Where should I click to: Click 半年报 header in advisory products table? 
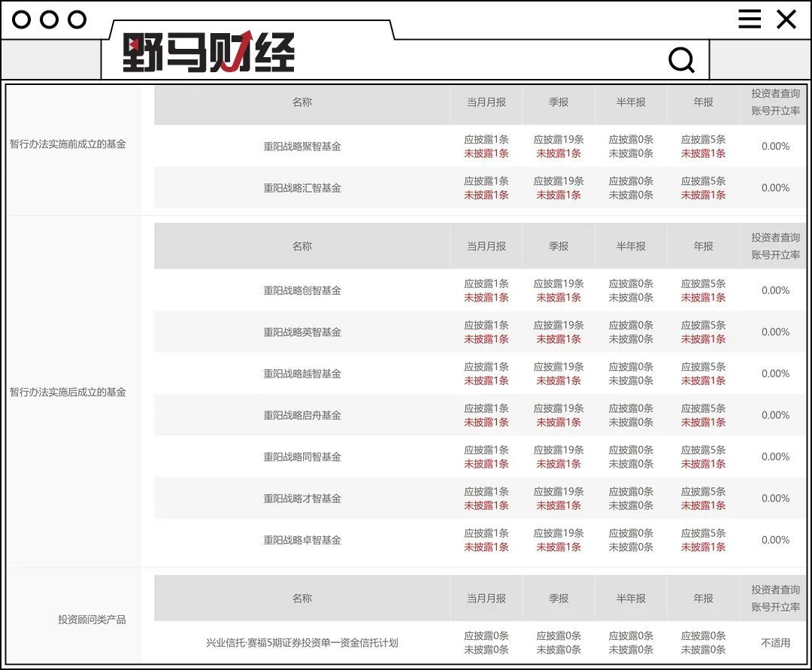coord(631,598)
